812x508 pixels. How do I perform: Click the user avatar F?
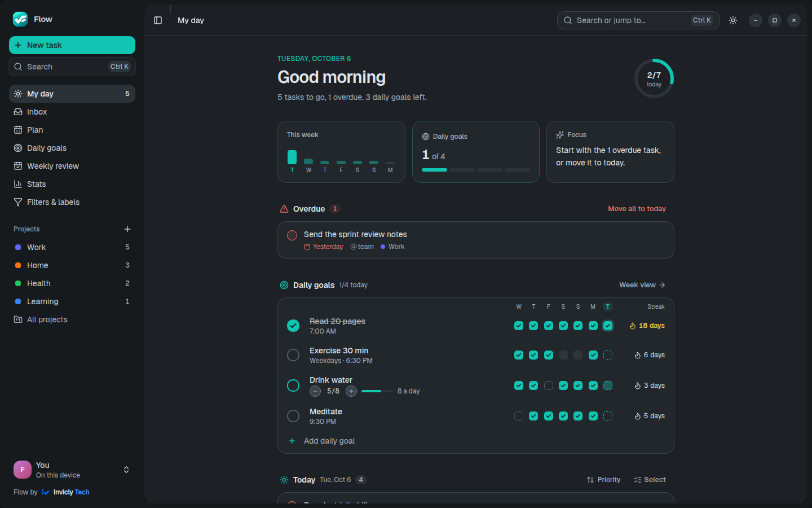(x=23, y=470)
